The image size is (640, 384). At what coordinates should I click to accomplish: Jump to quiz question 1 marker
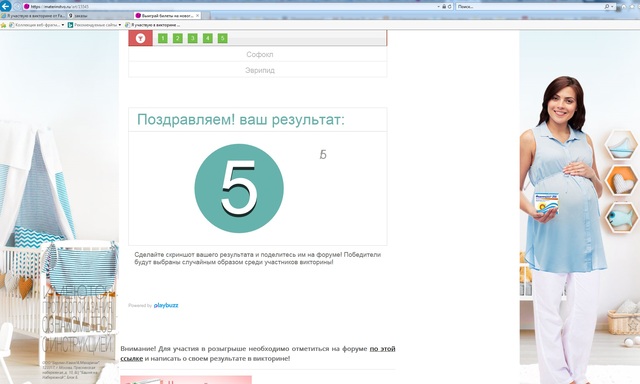tap(162, 38)
